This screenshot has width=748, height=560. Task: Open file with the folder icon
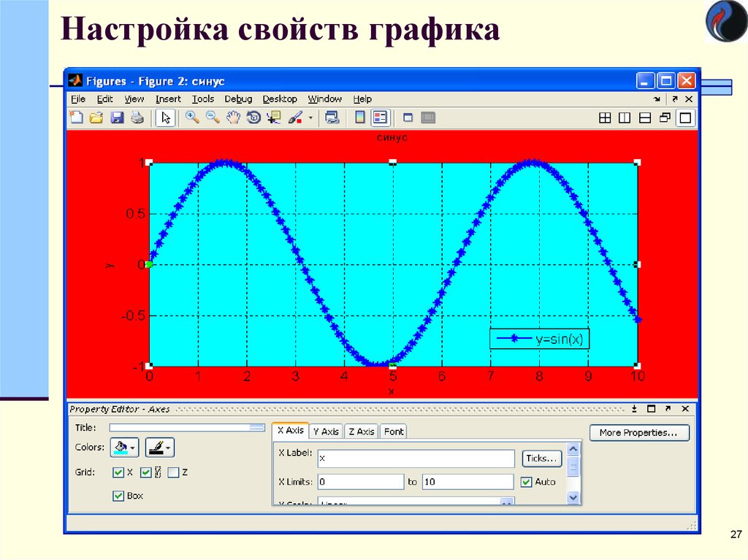96,118
